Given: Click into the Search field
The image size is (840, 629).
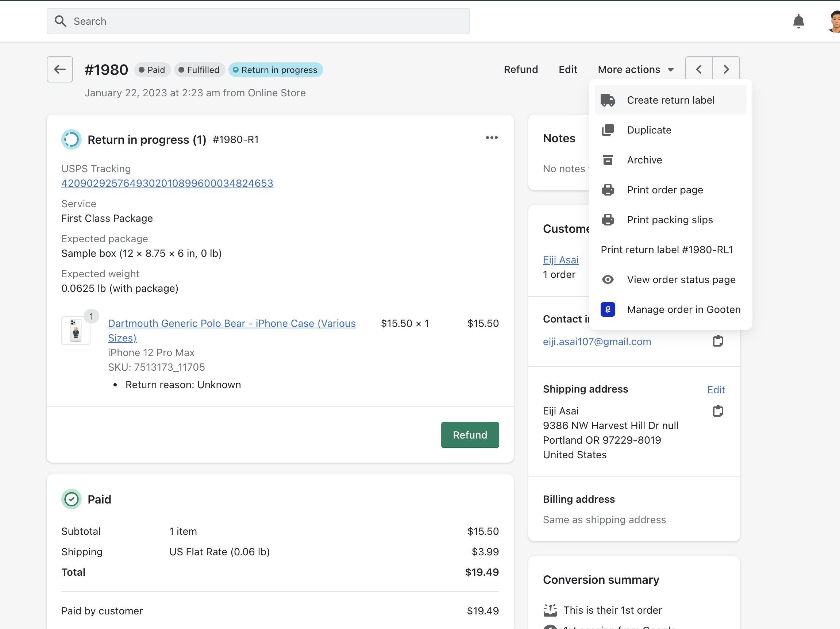Looking at the screenshot, I should 258,21.
